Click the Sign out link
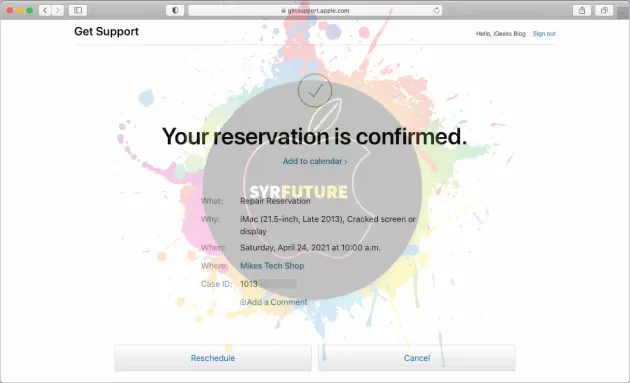 pos(544,34)
